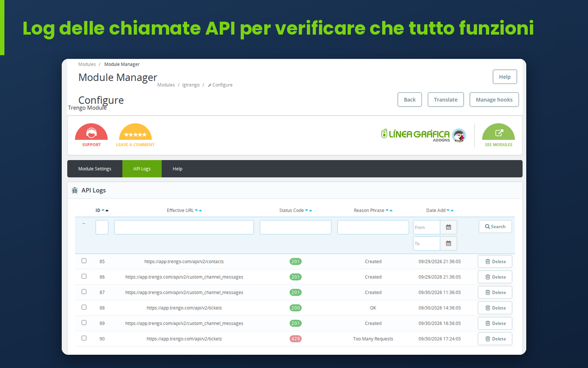
Task: Select checkbox for log ID 85
Action: pos(84,261)
